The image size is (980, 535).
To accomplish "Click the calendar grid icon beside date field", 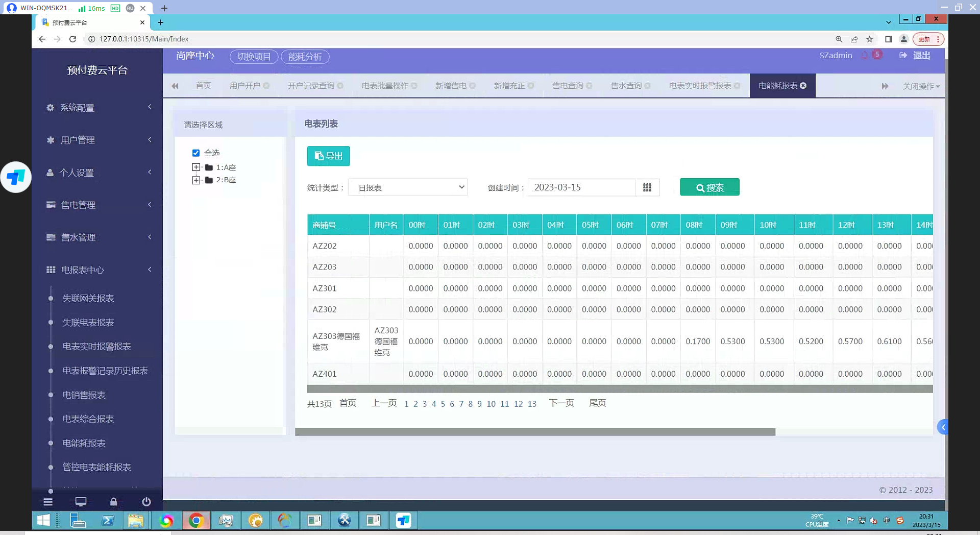I will click(x=647, y=187).
